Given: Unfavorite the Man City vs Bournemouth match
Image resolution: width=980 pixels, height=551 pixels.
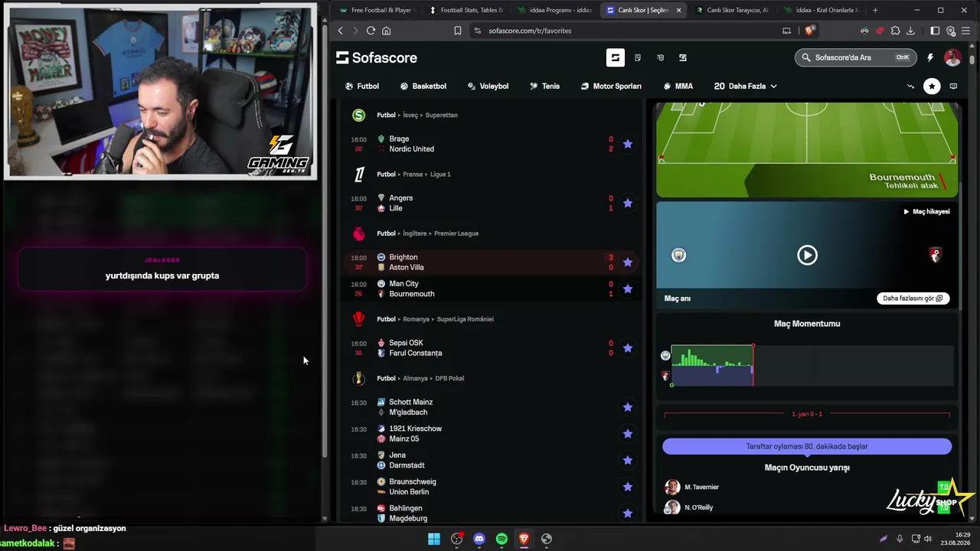Looking at the screenshot, I should (x=628, y=289).
